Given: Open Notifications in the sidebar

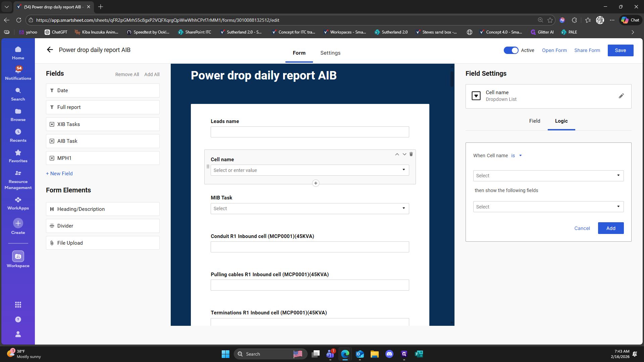Looking at the screenshot, I should coord(18,73).
